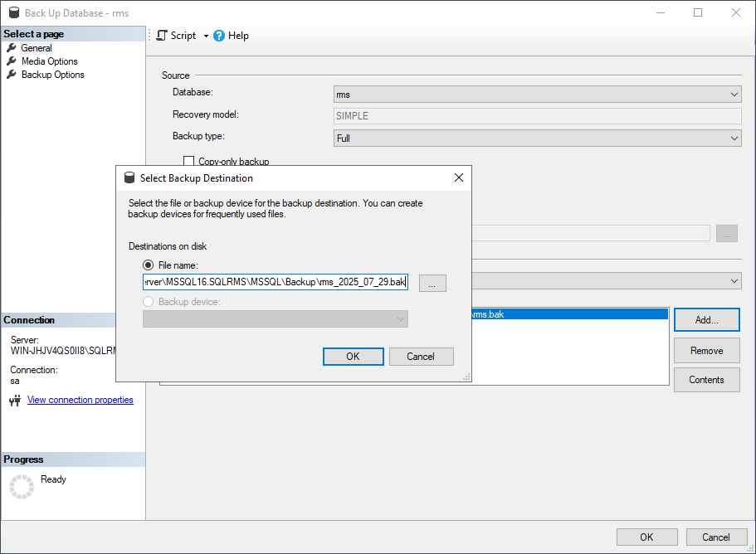
Task: Close the Select Backup Destination dialog
Action: (x=459, y=177)
